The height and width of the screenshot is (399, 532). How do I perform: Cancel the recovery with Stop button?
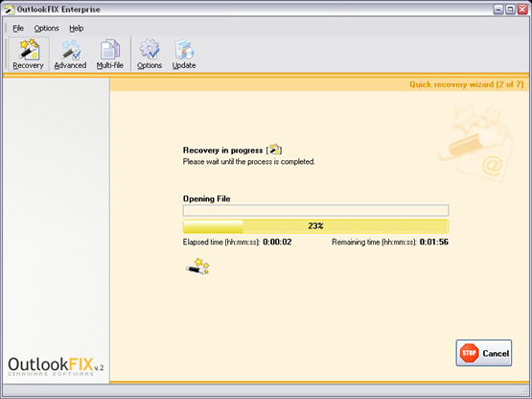point(484,353)
